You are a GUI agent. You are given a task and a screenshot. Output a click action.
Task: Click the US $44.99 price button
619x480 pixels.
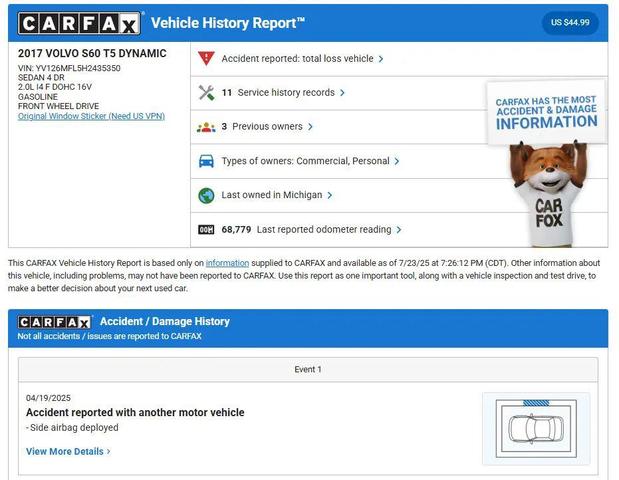pyautogui.click(x=570, y=22)
